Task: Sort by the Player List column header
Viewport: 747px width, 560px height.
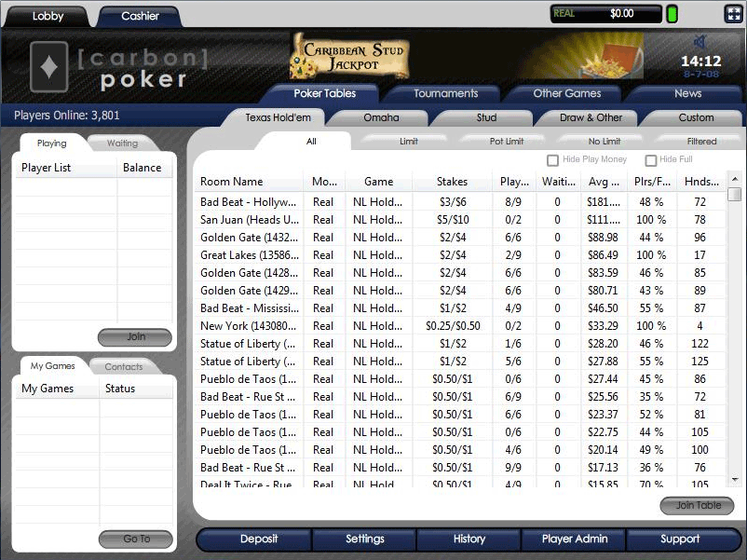Action: point(66,168)
